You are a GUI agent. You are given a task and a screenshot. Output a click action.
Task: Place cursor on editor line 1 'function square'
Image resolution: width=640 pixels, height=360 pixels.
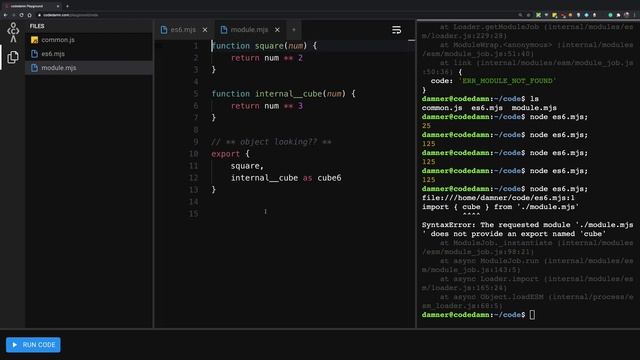tap(264, 46)
